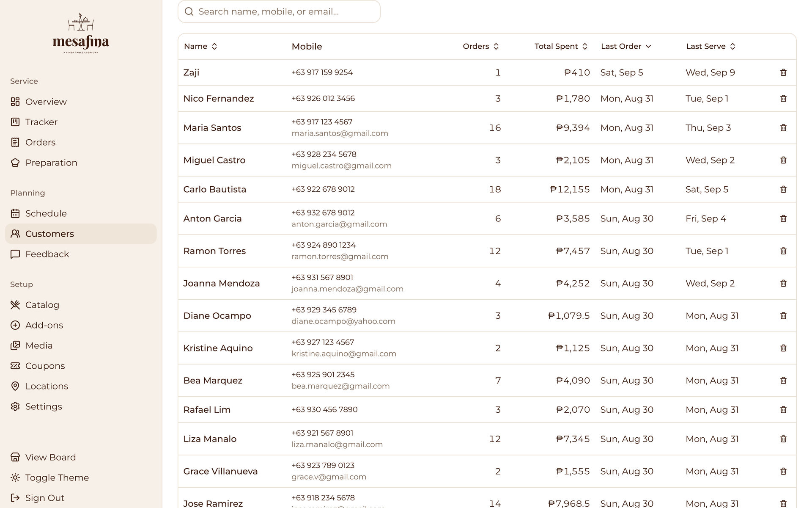The width and height of the screenshot is (812, 508).
Task: Remove Carlo Bautista using trash icon
Action: coord(783,189)
